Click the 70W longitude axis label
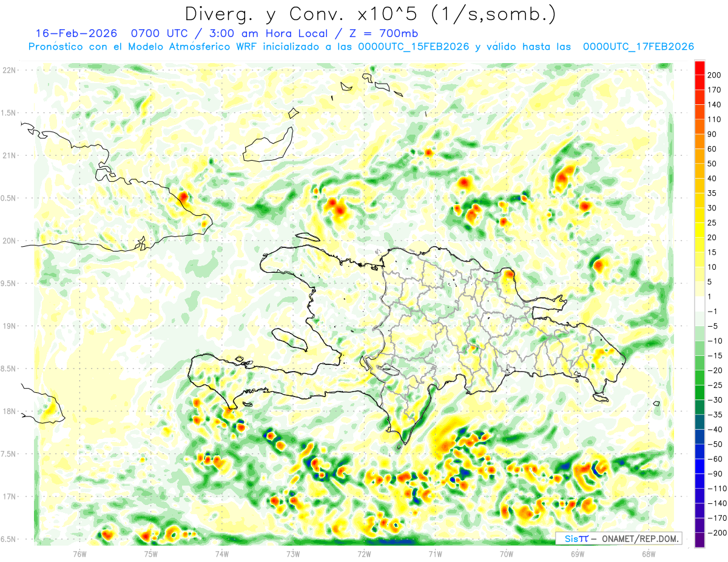Viewport: 728px width, 562px height. coord(507,553)
